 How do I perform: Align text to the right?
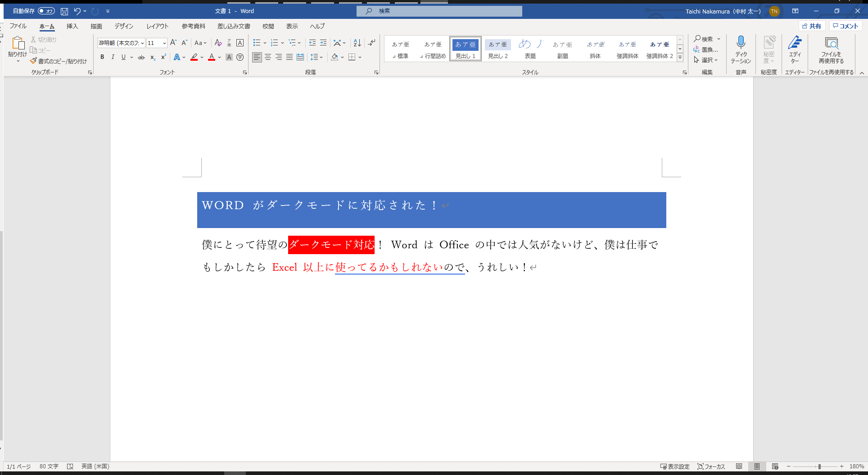[279, 57]
